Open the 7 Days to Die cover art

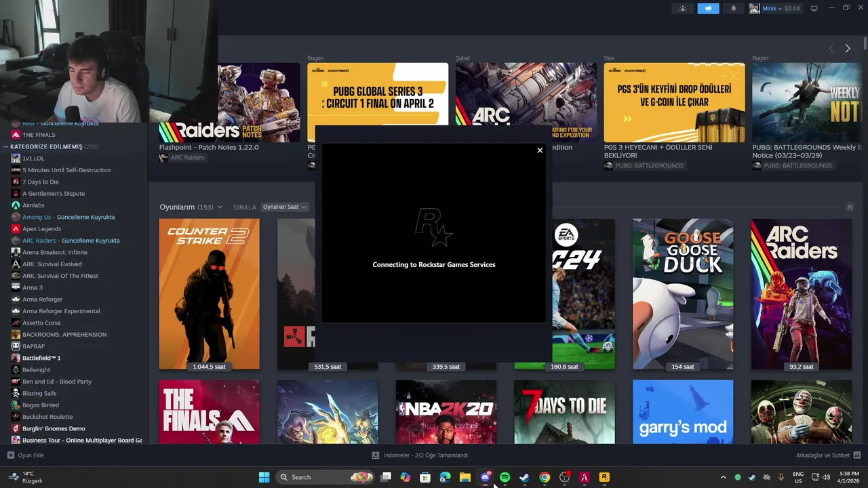(x=564, y=412)
